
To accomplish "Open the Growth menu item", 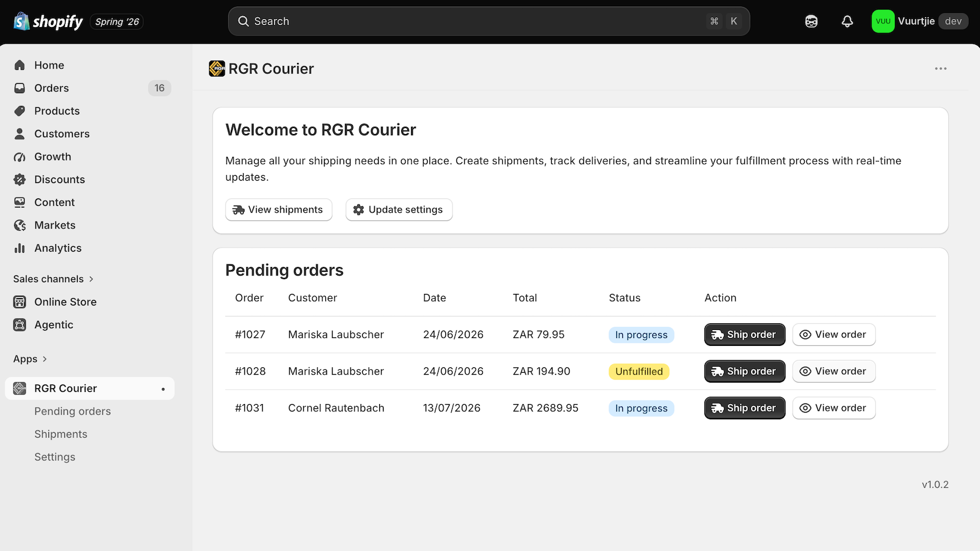I will click(x=89, y=157).
